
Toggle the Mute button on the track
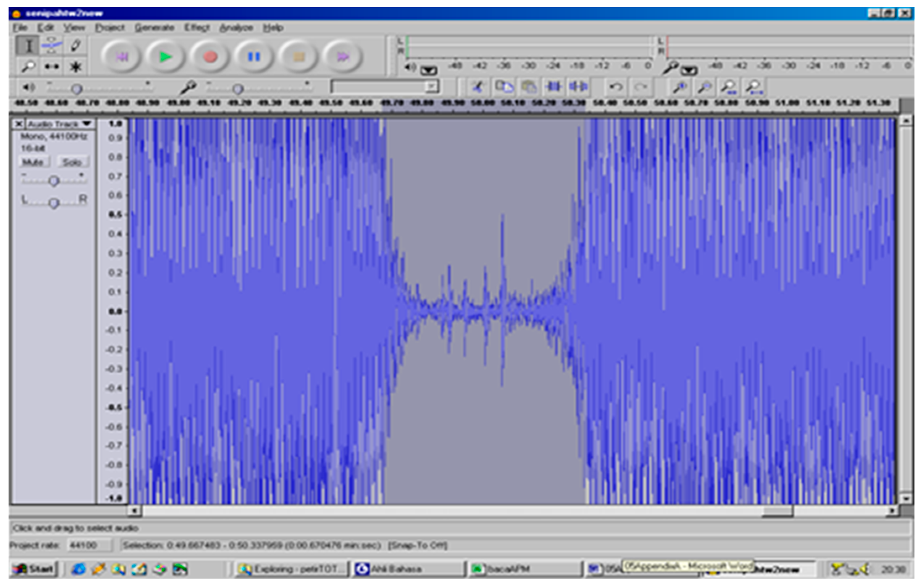(33, 162)
